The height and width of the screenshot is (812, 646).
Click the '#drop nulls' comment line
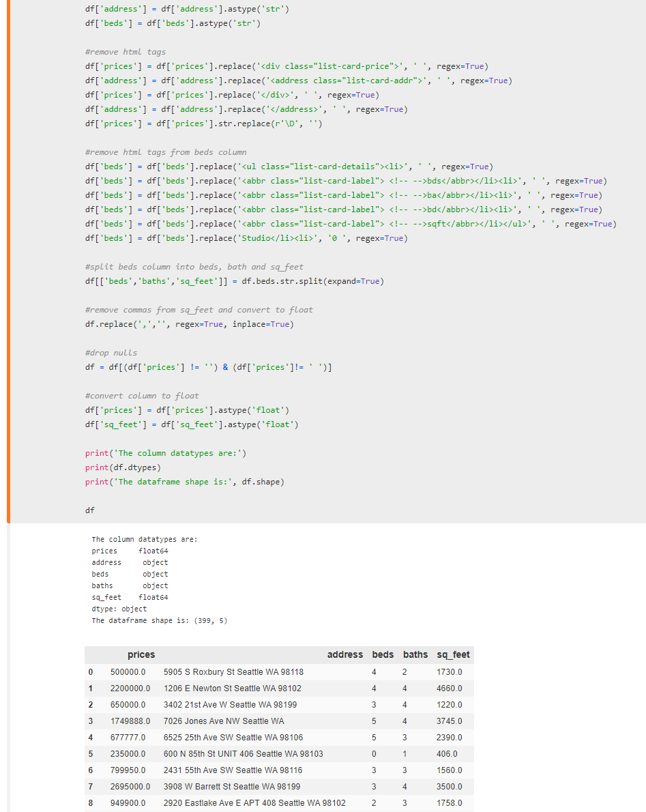coord(111,353)
